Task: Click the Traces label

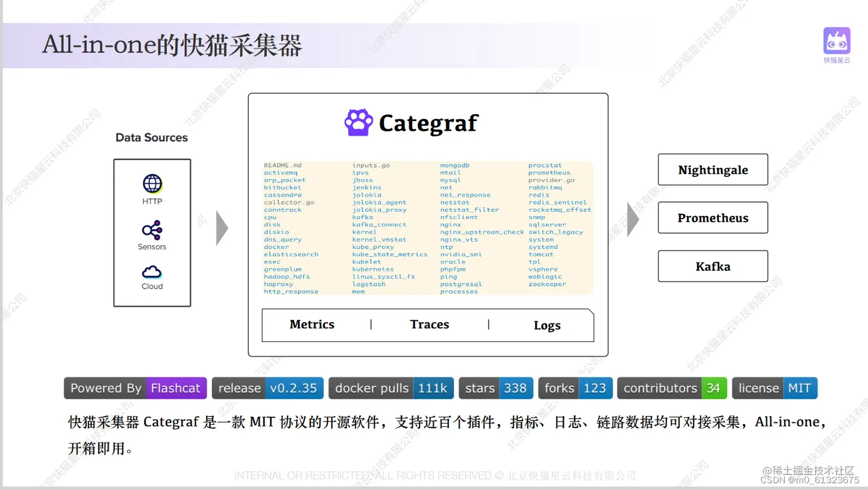Action: (429, 324)
